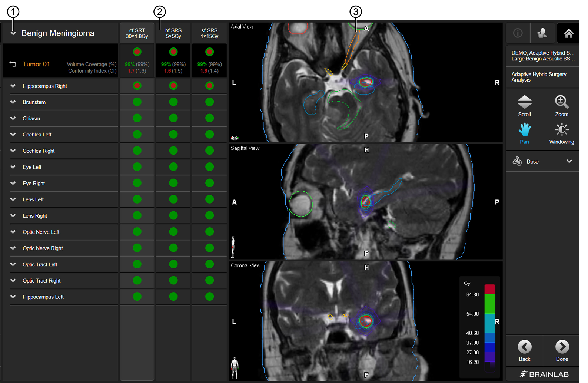Expand the Cochlea Right row
Viewport: 588px width, 383px height.
tap(13, 151)
